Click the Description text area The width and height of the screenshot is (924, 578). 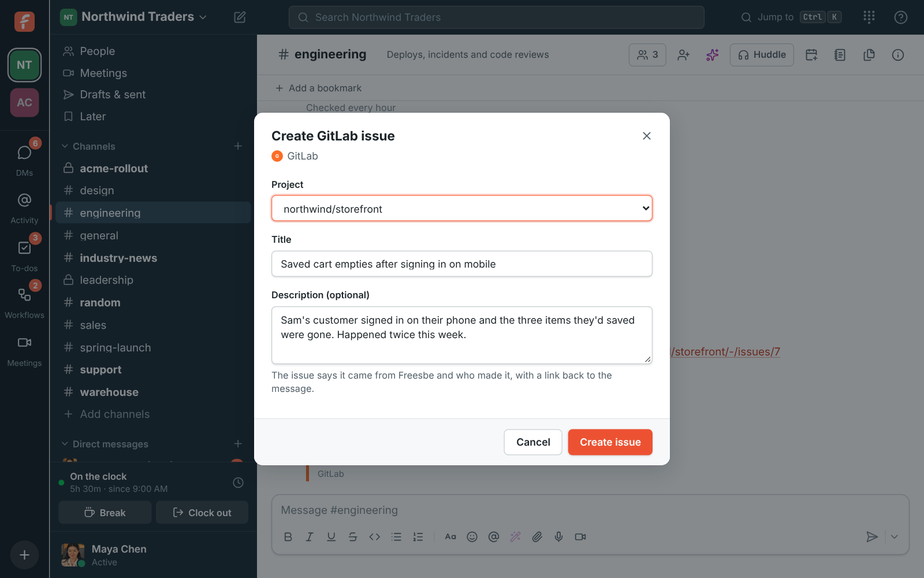[462, 335]
